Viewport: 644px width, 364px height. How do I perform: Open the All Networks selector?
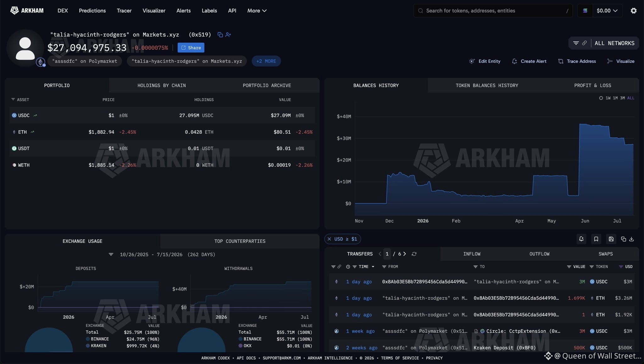point(614,43)
